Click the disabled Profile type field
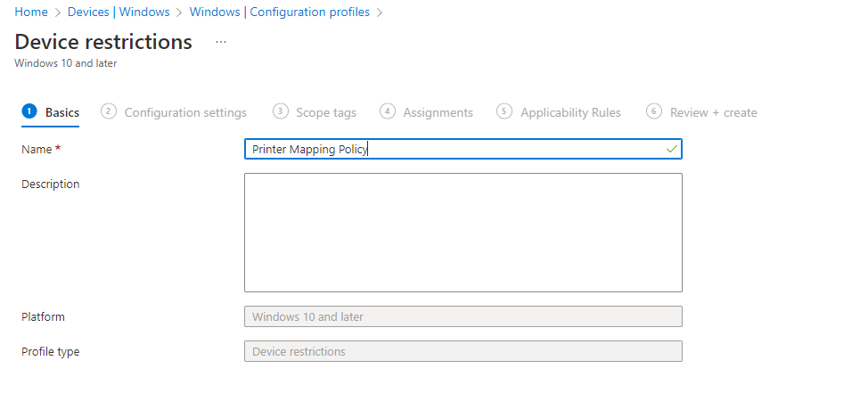The width and height of the screenshot is (868, 418). pyautogui.click(x=463, y=351)
